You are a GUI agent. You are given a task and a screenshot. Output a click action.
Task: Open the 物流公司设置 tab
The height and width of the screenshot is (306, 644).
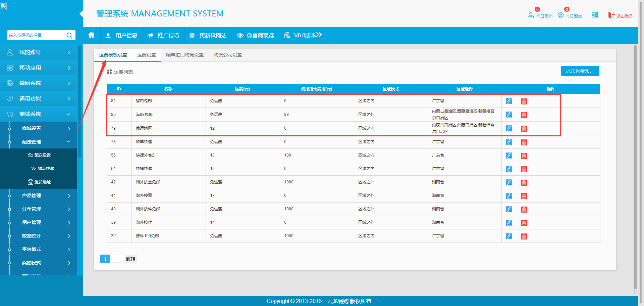click(227, 55)
